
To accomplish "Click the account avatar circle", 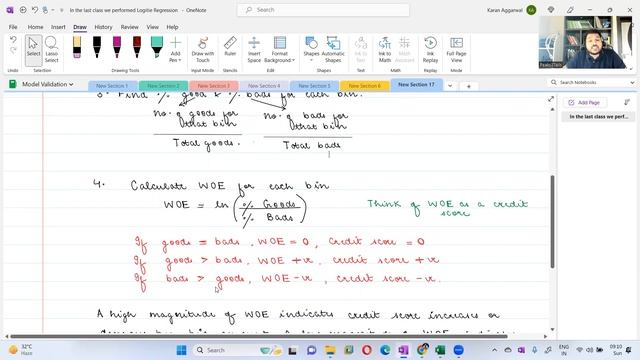I will 531,10.
